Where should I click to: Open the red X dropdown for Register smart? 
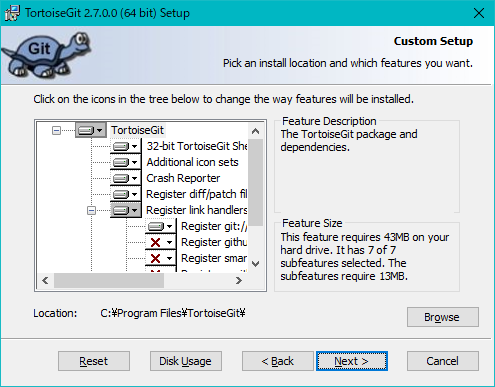pos(160,258)
